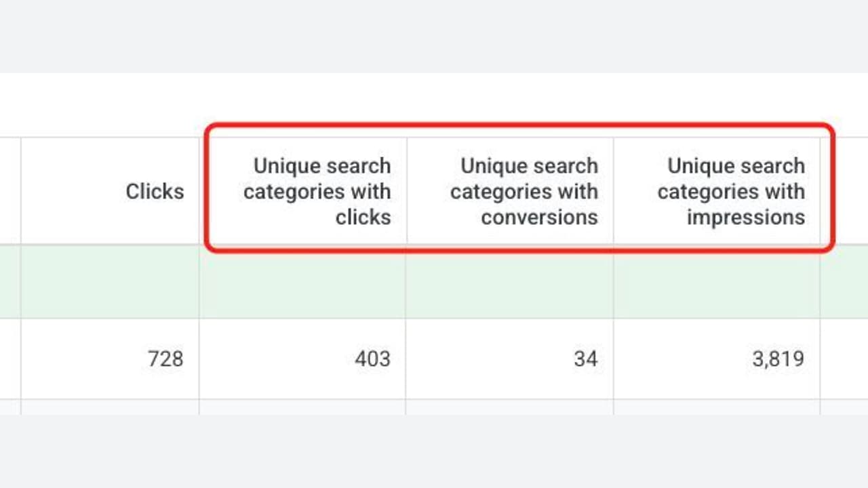868x488 pixels.
Task: Click the green summary cell under Clicks
Action: point(110,281)
